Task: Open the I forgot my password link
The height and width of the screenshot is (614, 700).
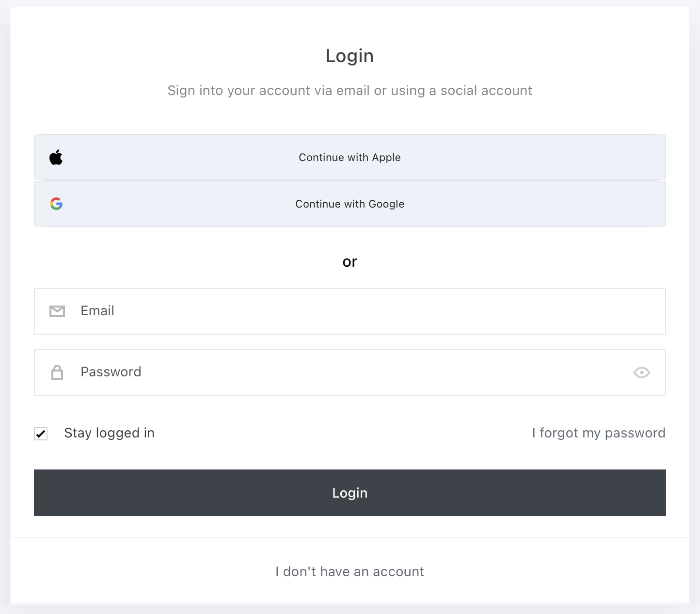Action: (599, 433)
